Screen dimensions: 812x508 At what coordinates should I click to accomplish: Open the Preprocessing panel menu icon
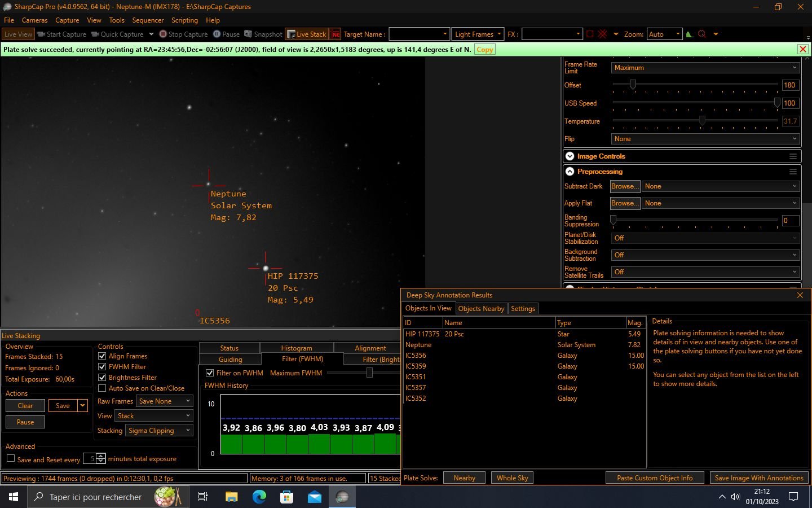click(793, 172)
